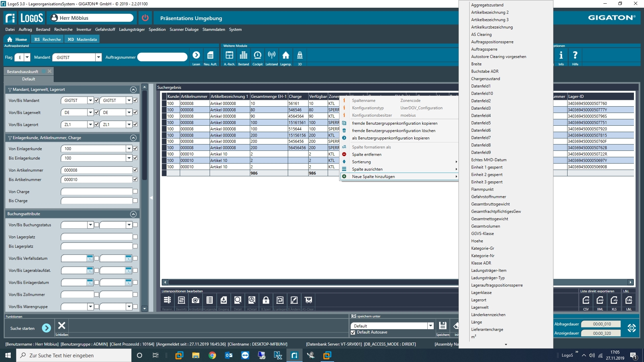
Task: Select Spalte entfernen from context menu
Action: (x=366, y=155)
